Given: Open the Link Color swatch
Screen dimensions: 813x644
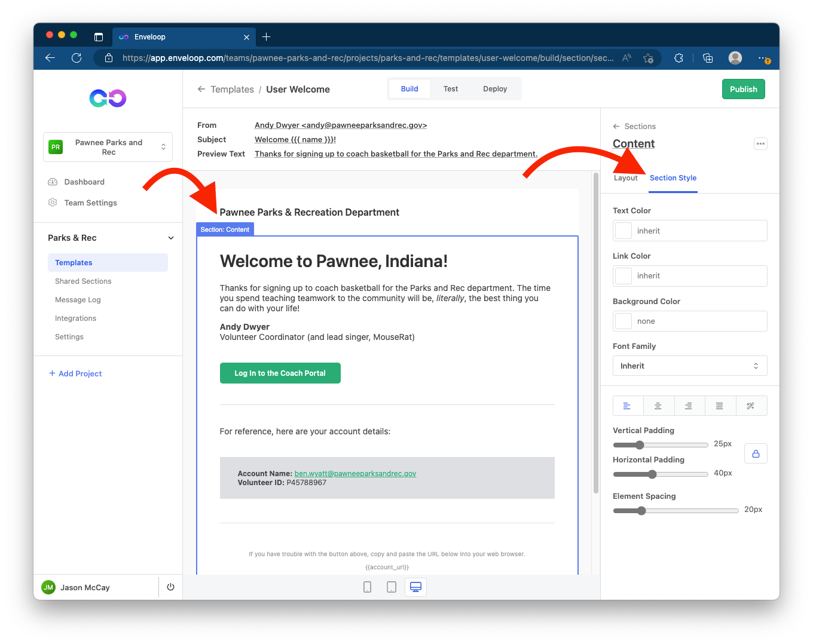Looking at the screenshot, I should point(623,275).
